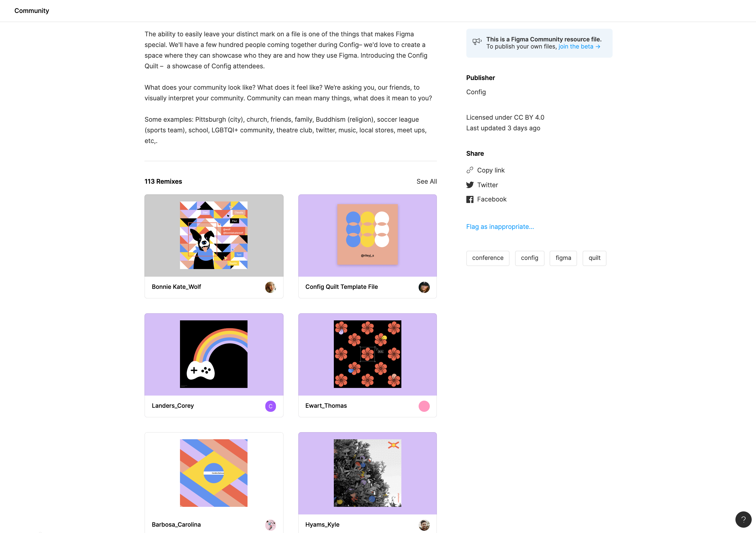Click the Twitter bird share icon
Image resolution: width=756 pixels, height=533 pixels.
(470, 185)
